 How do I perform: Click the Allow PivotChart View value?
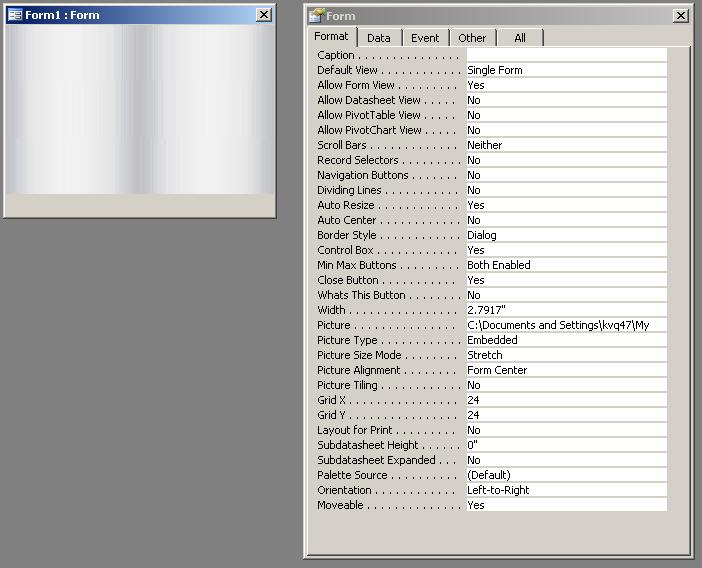(566, 130)
